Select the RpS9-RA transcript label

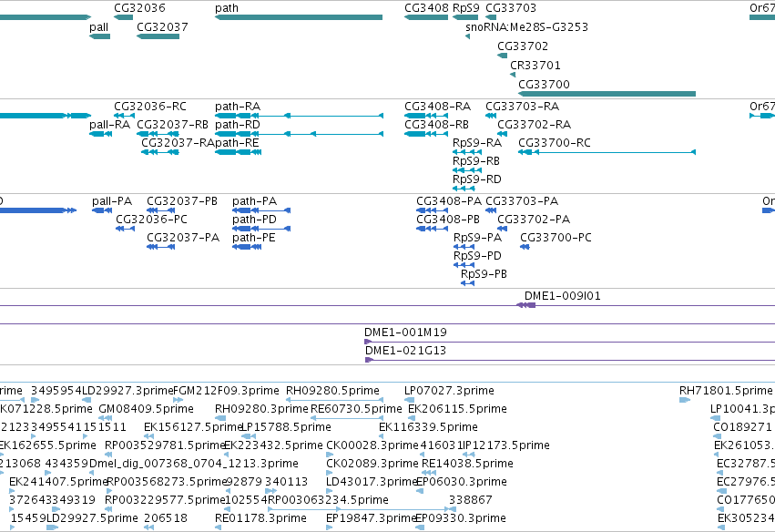click(477, 143)
